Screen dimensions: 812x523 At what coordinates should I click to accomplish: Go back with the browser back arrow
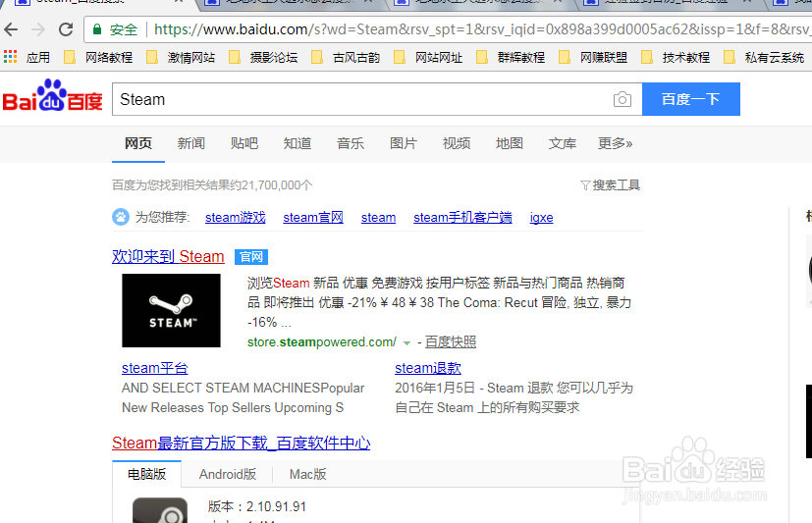[x=12, y=29]
